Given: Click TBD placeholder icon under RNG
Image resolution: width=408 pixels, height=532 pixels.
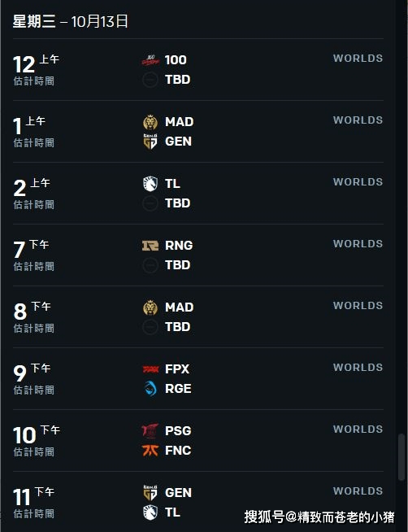Looking at the screenshot, I should point(150,265).
